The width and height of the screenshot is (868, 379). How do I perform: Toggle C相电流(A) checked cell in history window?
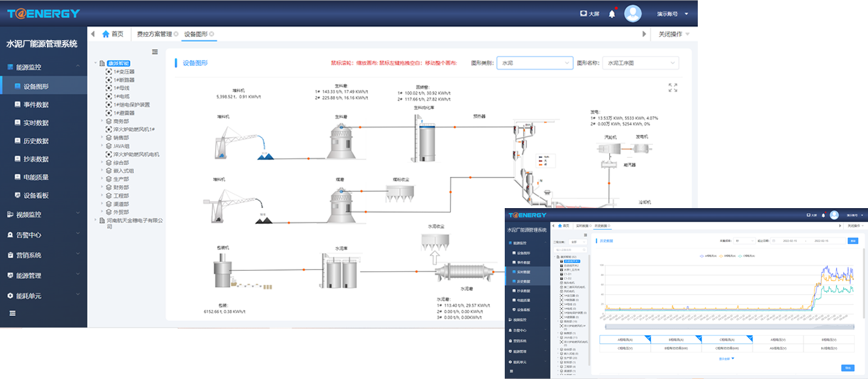726,339
